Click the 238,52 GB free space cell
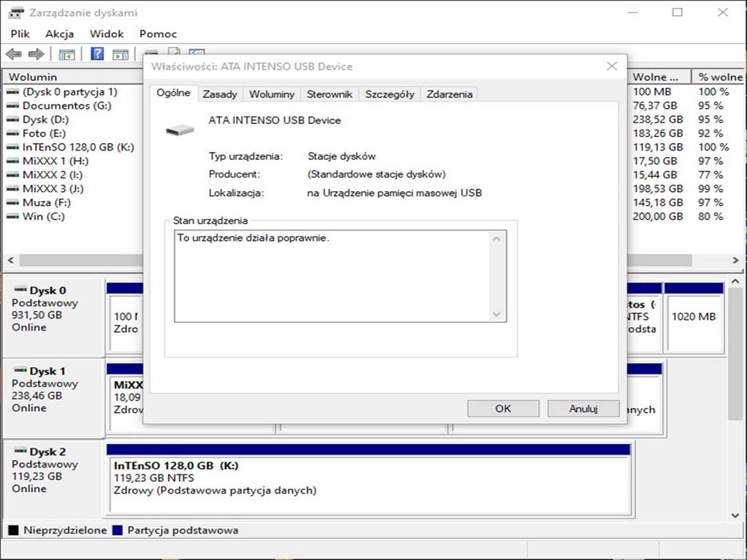This screenshot has width=747, height=560. pyautogui.click(x=658, y=119)
